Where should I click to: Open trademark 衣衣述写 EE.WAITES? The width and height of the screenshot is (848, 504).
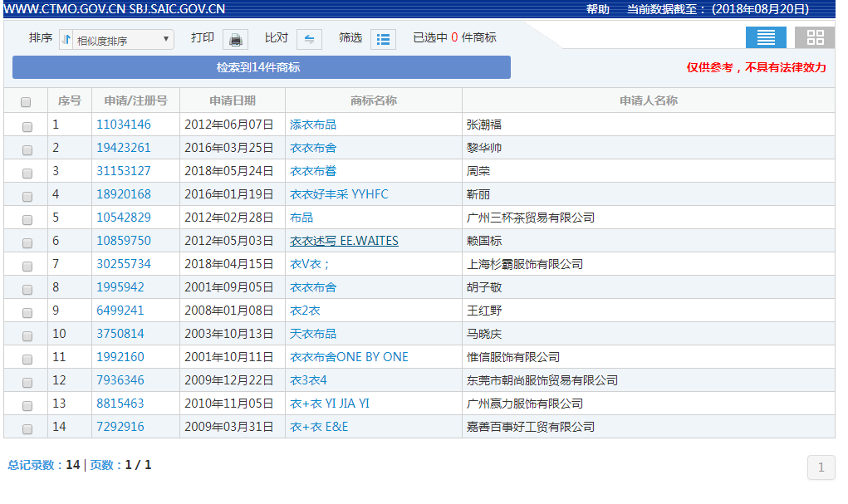point(344,241)
